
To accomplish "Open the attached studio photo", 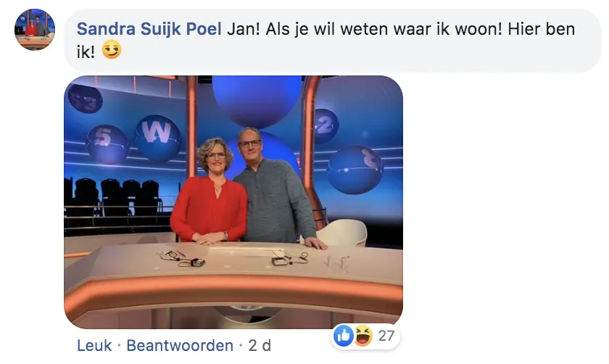I will pos(233,202).
